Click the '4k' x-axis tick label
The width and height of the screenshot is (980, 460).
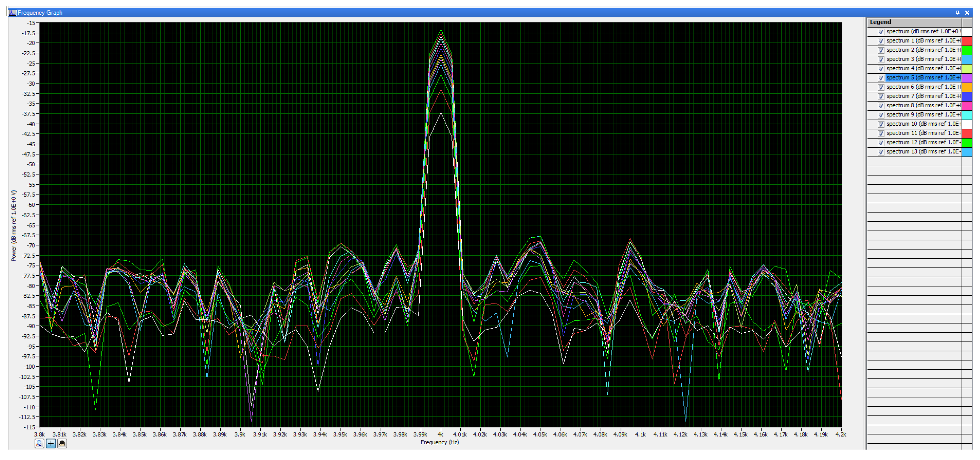pos(440,434)
